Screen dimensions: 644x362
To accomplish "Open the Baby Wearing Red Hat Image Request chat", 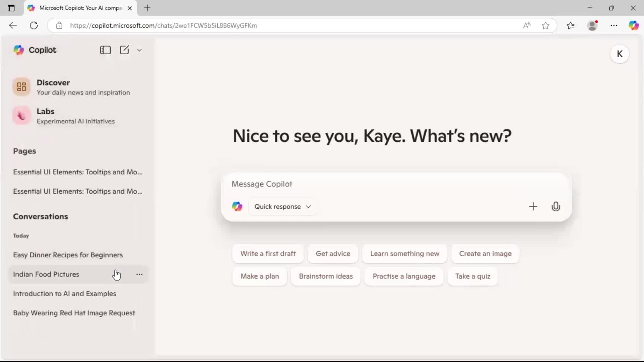I will pos(74,313).
